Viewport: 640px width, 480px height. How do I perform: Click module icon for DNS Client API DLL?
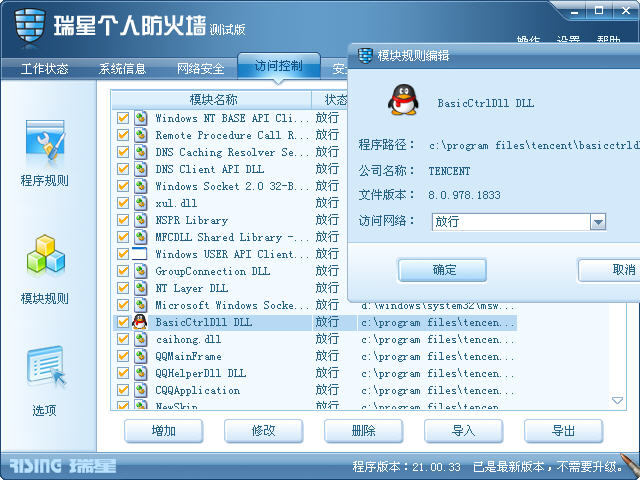coord(140,169)
